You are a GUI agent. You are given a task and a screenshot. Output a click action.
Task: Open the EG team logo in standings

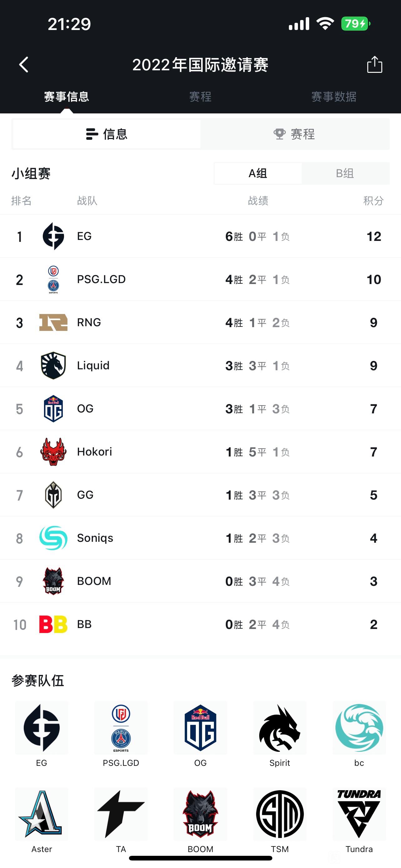(x=53, y=236)
